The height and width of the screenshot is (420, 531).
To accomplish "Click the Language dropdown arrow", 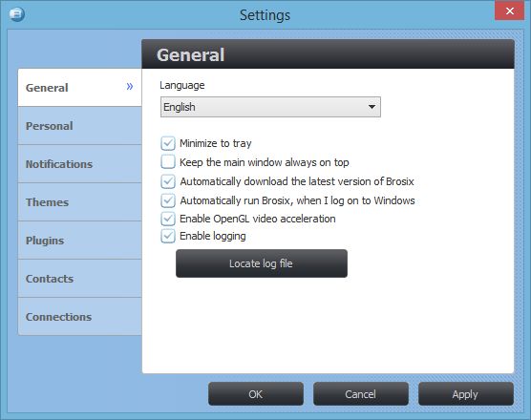I will 372,107.
